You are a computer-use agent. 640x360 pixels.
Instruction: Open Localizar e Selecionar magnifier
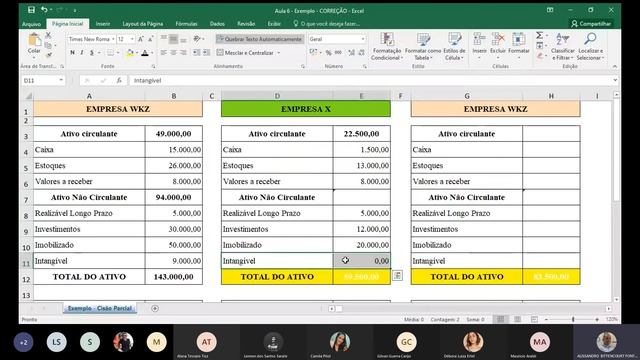(590, 46)
